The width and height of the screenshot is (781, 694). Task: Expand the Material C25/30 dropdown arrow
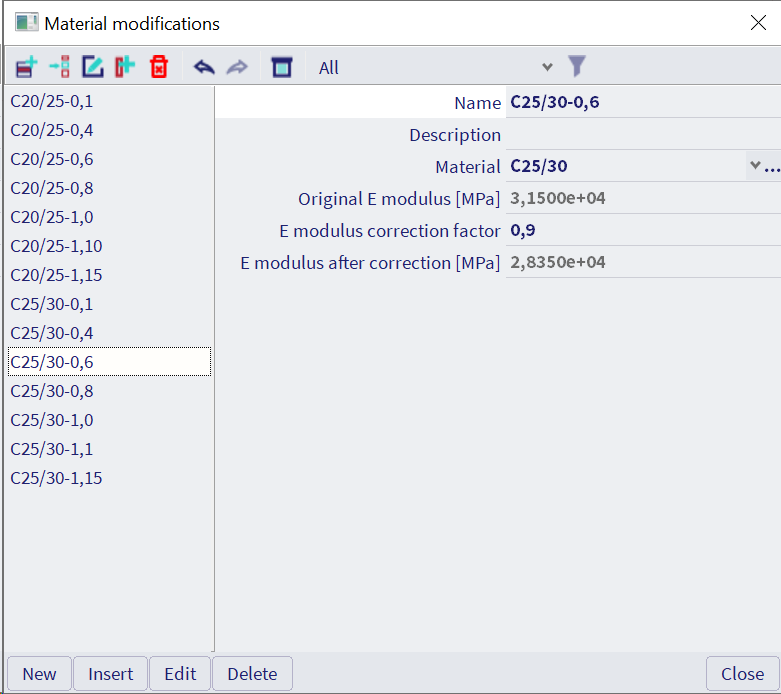coord(753,166)
